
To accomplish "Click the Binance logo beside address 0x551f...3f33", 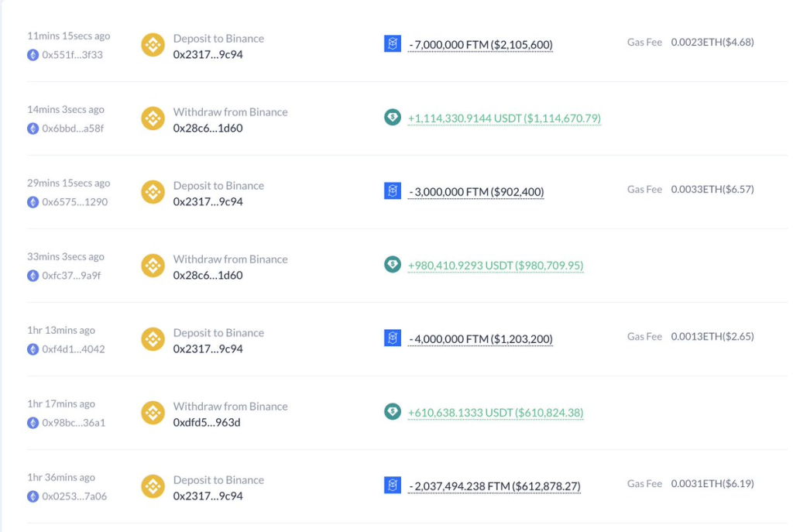I will tap(153, 45).
